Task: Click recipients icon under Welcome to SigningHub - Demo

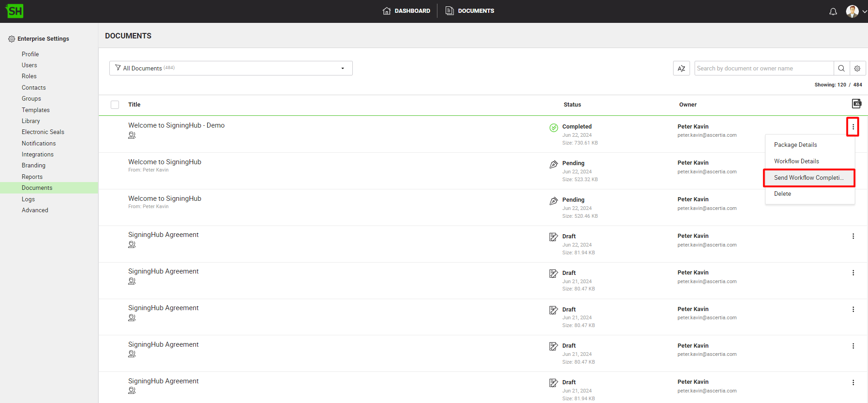Action: coord(132,135)
